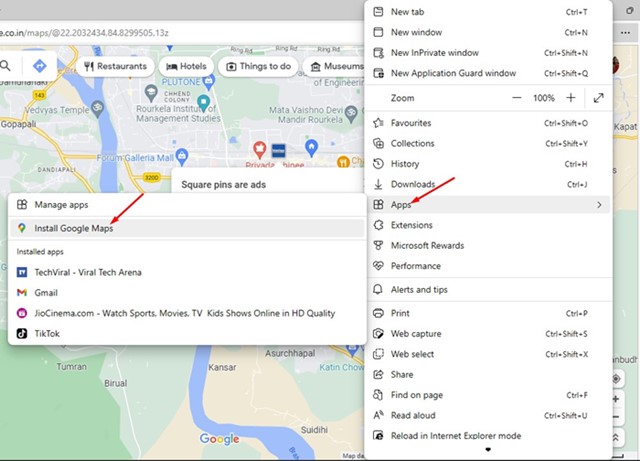Choose Install Google Maps
The image size is (640, 461).
(187, 228)
